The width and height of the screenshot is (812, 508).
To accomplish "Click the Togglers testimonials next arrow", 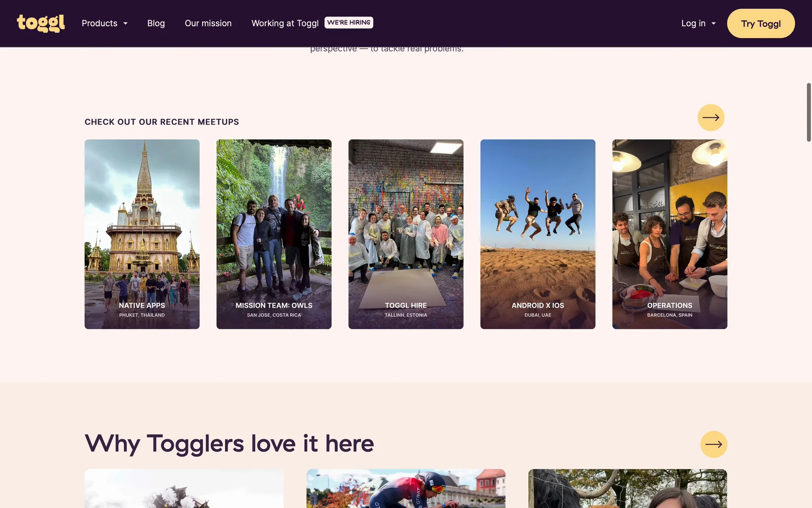I will (713, 444).
